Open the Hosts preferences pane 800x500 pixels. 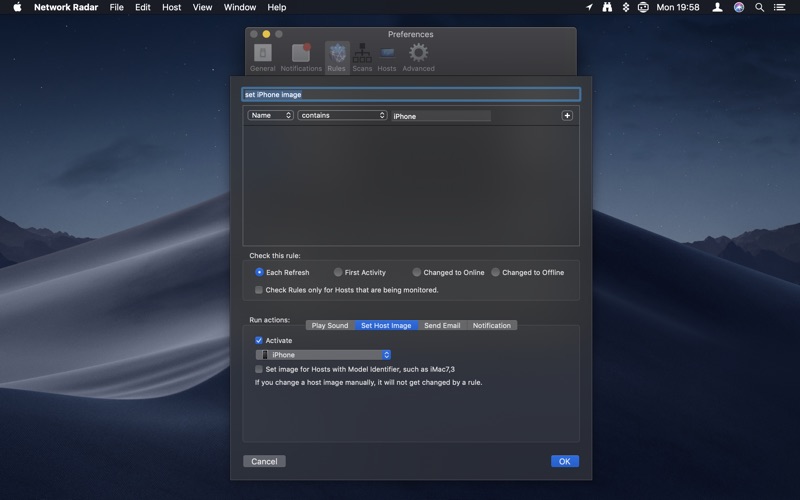[x=387, y=56]
